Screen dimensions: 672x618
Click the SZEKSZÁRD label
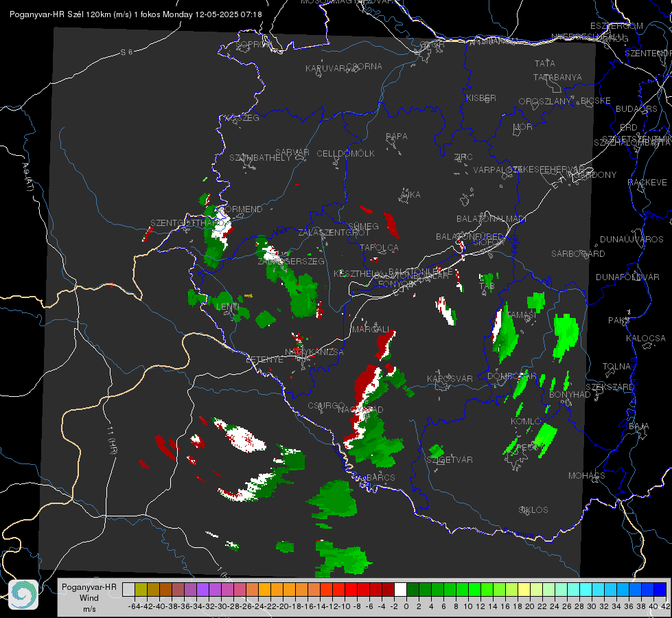tap(610, 387)
